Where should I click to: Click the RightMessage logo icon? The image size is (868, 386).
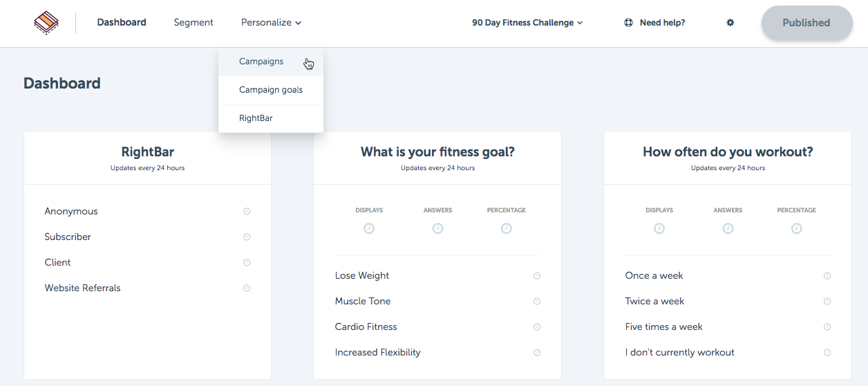[46, 23]
